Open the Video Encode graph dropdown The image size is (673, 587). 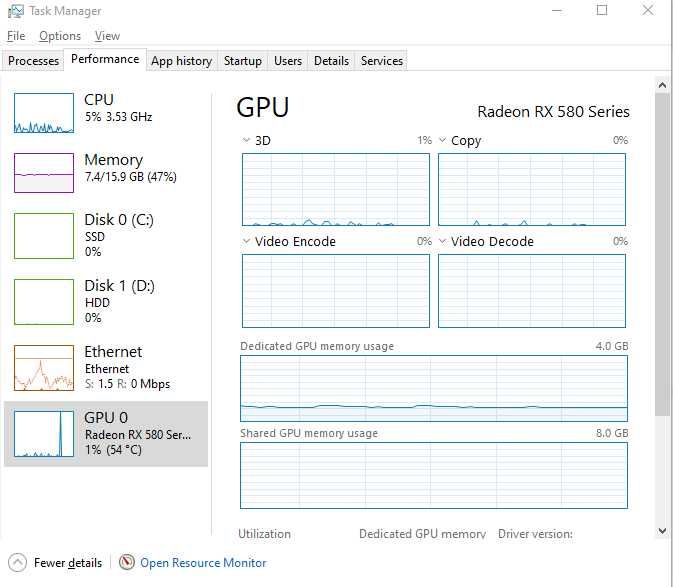pyautogui.click(x=248, y=242)
